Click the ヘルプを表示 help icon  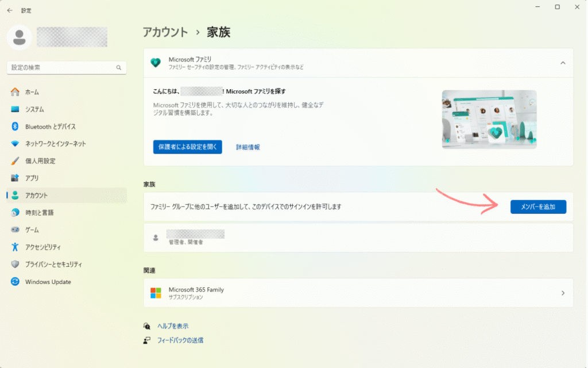(146, 326)
